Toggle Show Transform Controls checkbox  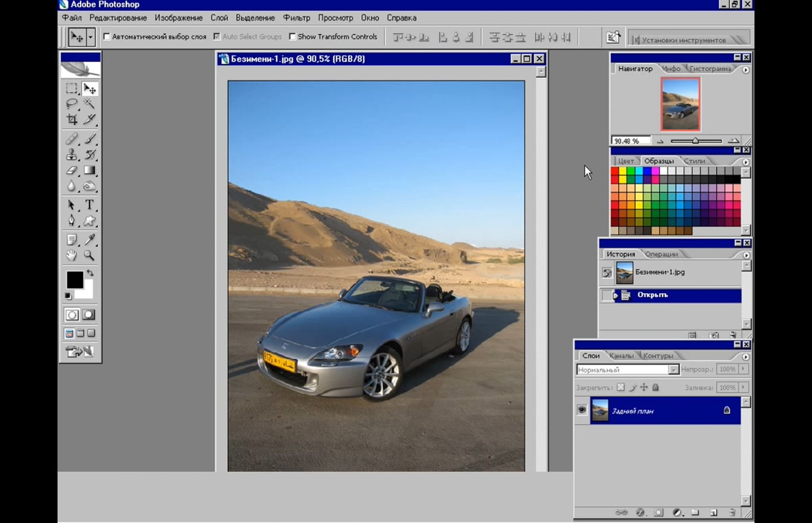pyautogui.click(x=292, y=37)
